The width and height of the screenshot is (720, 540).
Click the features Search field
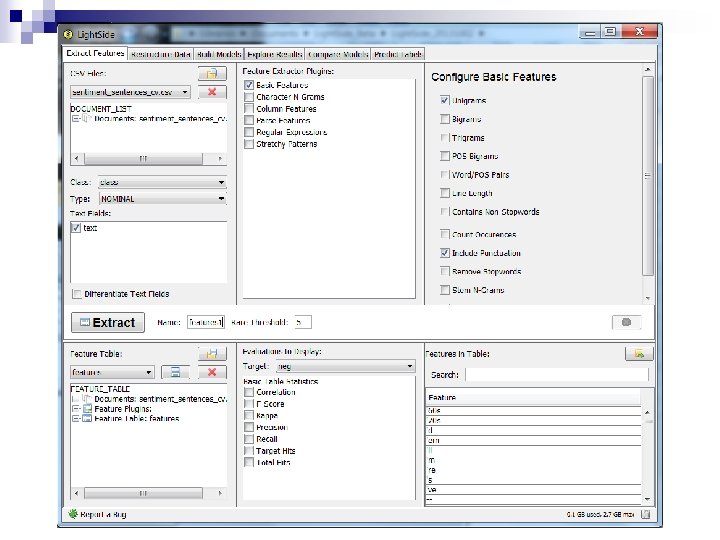(557, 375)
